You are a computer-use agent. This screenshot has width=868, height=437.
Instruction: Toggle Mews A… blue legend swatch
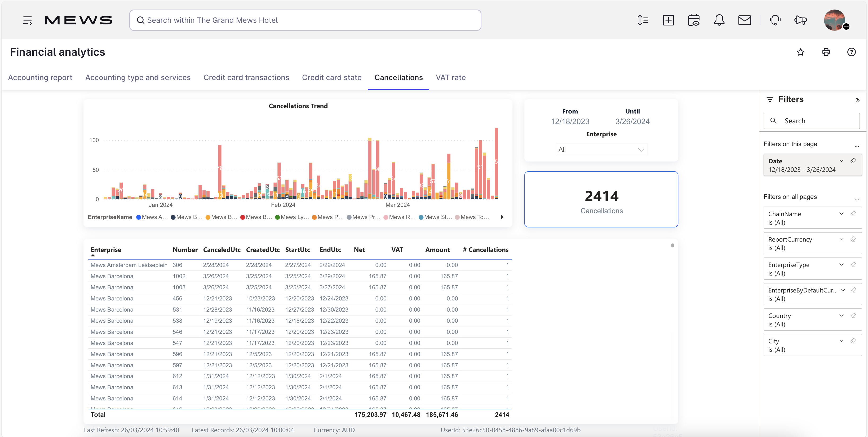(x=139, y=217)
